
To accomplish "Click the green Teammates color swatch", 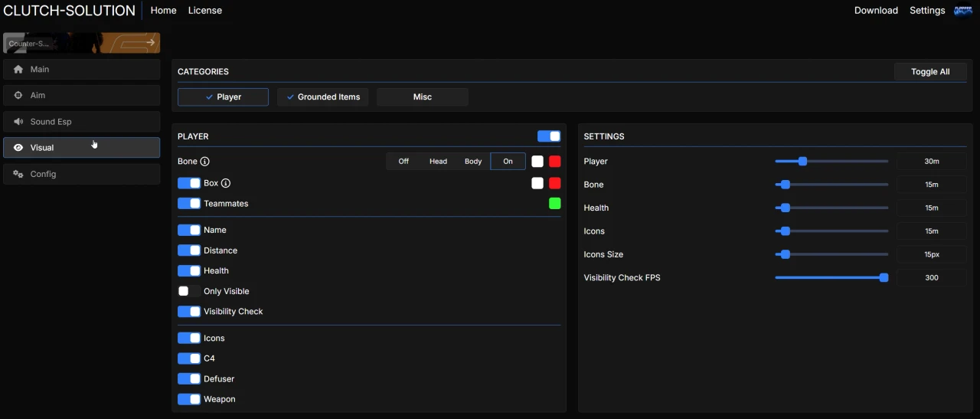I will pyautogui.click(x=555, y=204).
